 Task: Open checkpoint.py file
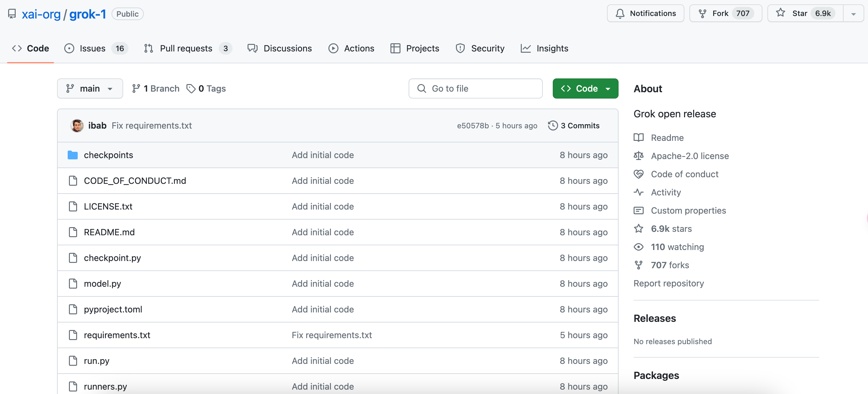pos(112,258)
